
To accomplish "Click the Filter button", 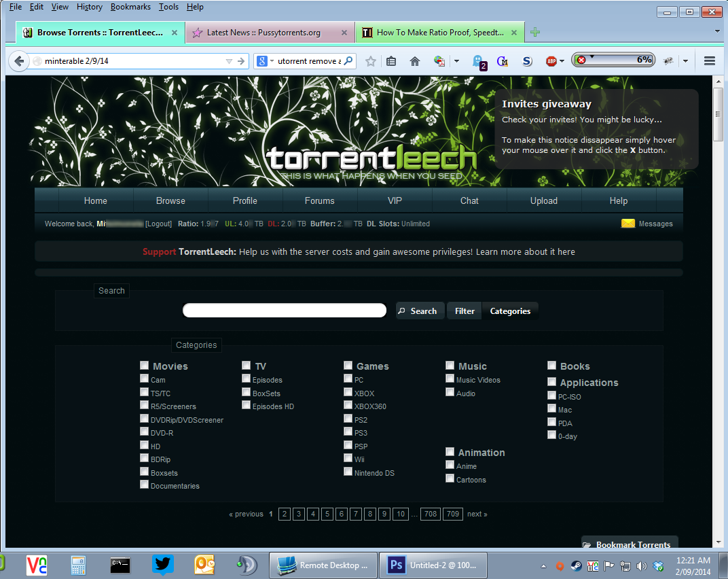I will click(465, 311).
